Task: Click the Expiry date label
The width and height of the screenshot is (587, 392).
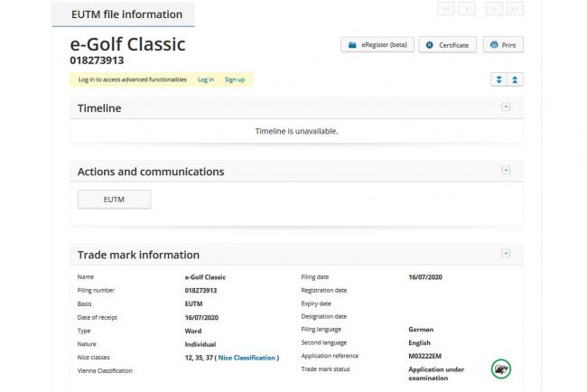Action: pos(316,303)
